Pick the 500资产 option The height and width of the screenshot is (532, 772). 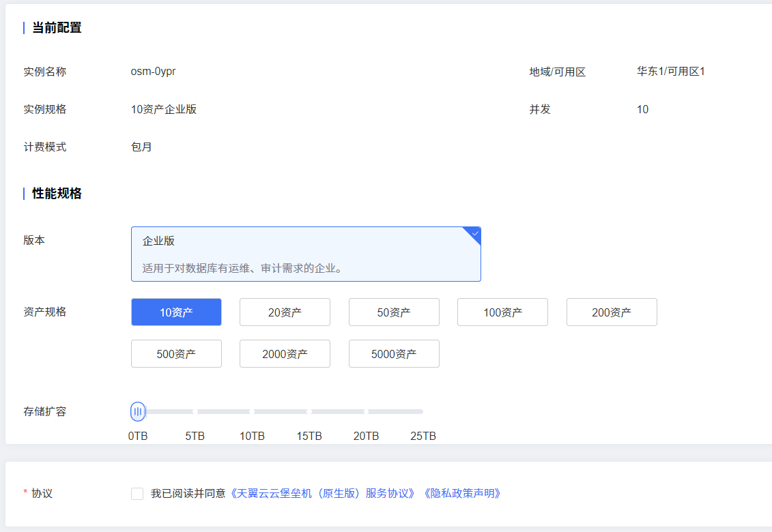[176, 353]
